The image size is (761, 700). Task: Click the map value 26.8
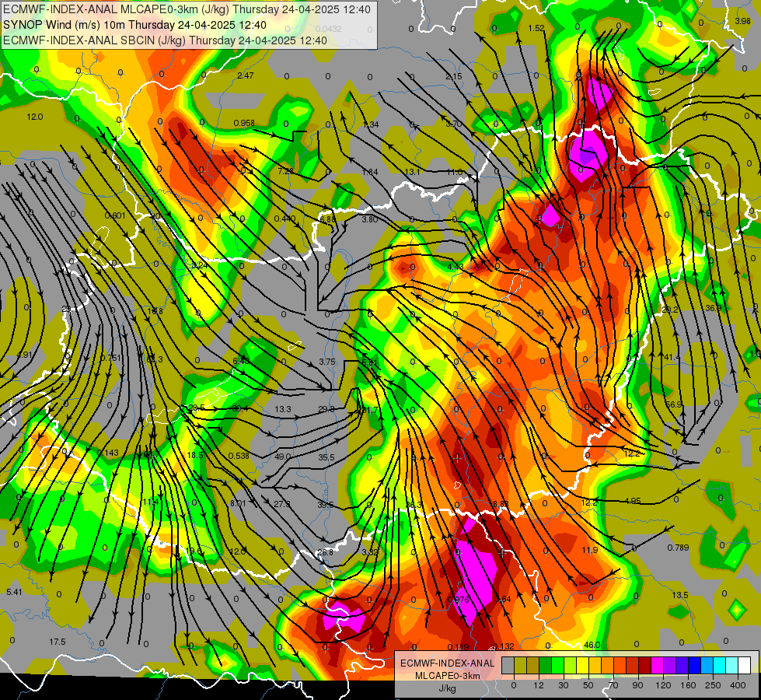coord(325,552)
